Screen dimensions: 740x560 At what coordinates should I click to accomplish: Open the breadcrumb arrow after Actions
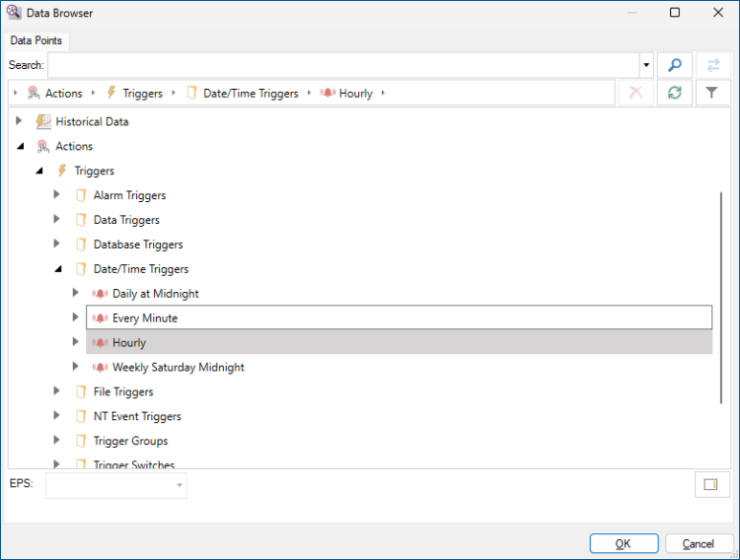click(x=93, y=93)
